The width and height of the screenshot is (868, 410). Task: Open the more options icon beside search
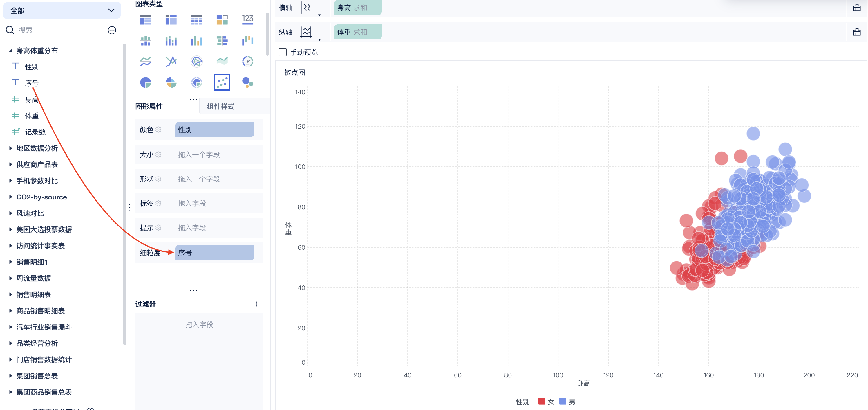pos(112,30)
